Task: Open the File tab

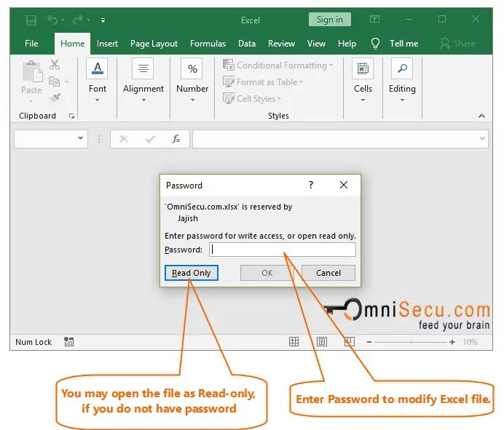Action: (x=31, y=44)
